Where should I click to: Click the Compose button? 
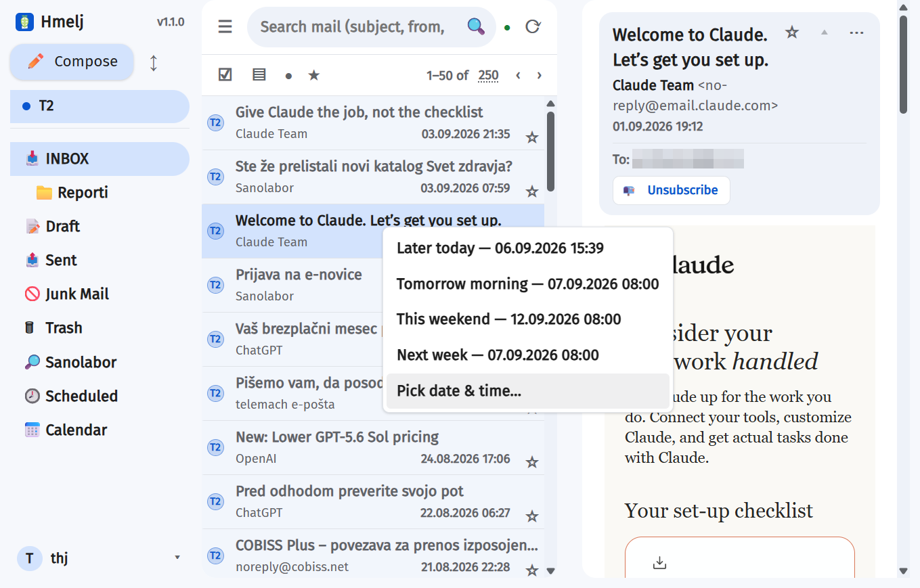pos(72,62)
